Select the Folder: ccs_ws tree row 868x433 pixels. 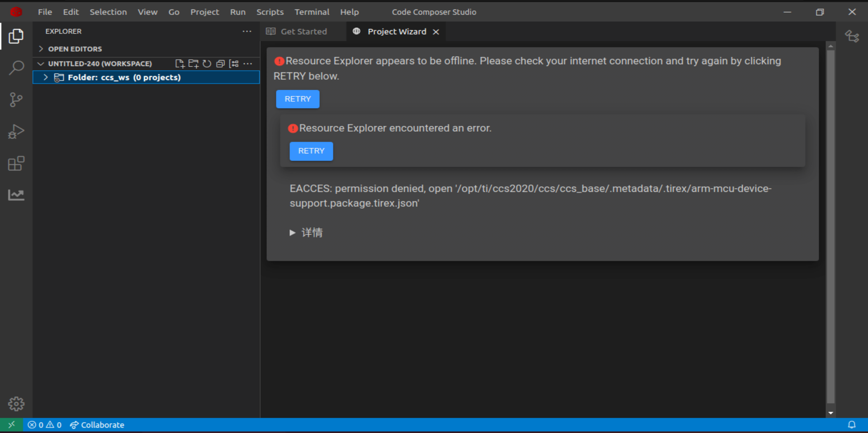coord(146,77)
